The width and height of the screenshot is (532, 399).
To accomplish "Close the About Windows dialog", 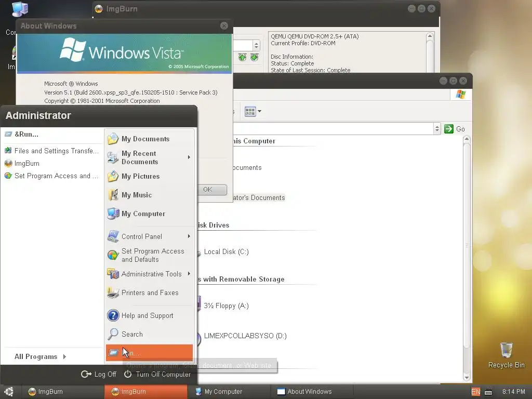I will [x=224, y=26].
